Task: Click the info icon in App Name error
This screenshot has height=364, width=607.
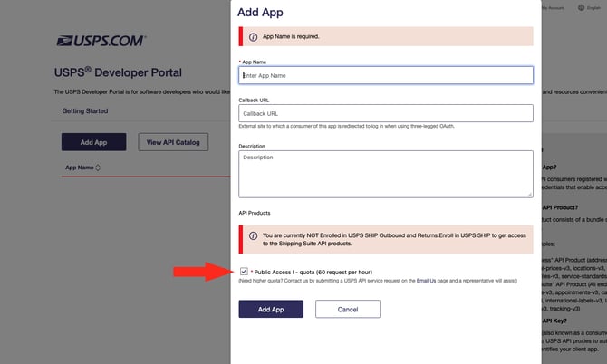Action: (253, 37)
